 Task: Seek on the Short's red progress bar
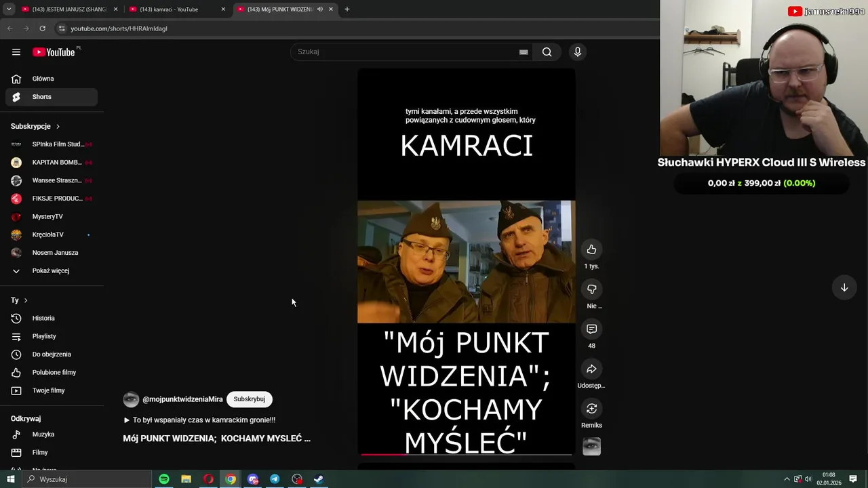click(467, 454)
